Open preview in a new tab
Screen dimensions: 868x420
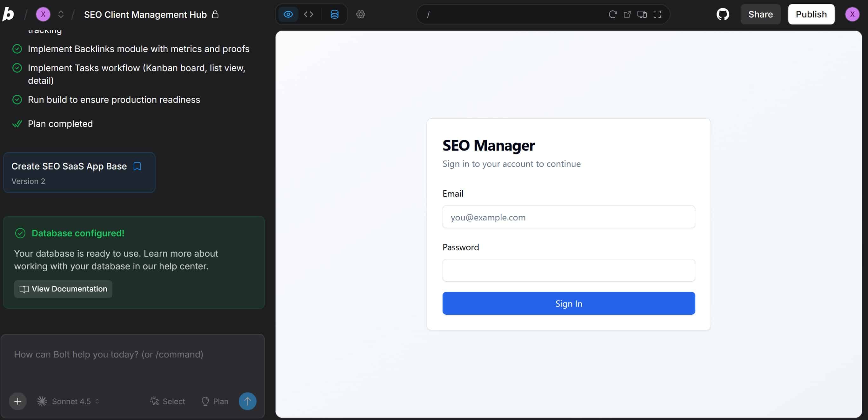coord(627,14)
